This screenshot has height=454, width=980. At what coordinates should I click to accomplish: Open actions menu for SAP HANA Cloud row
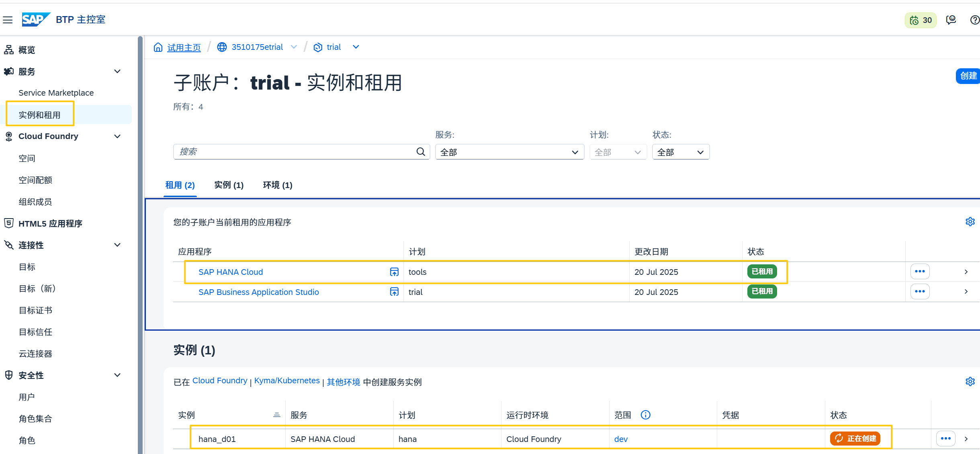tap(920, 272)
